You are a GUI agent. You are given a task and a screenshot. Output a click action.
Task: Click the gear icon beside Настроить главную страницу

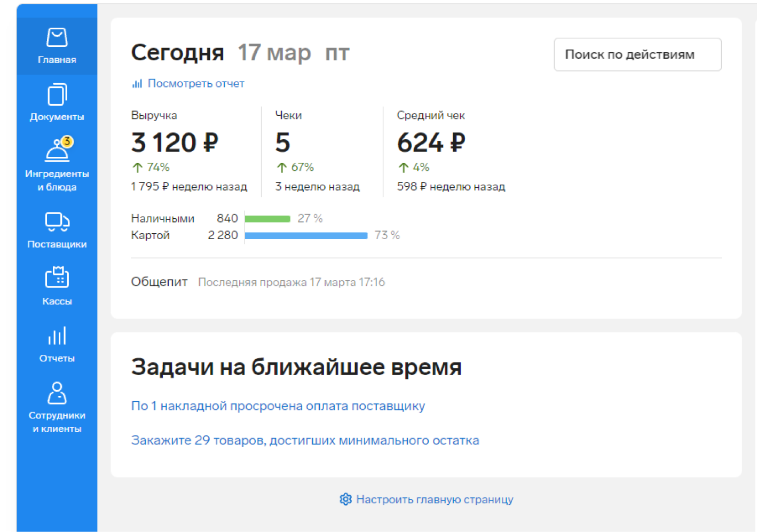point(345,499)
